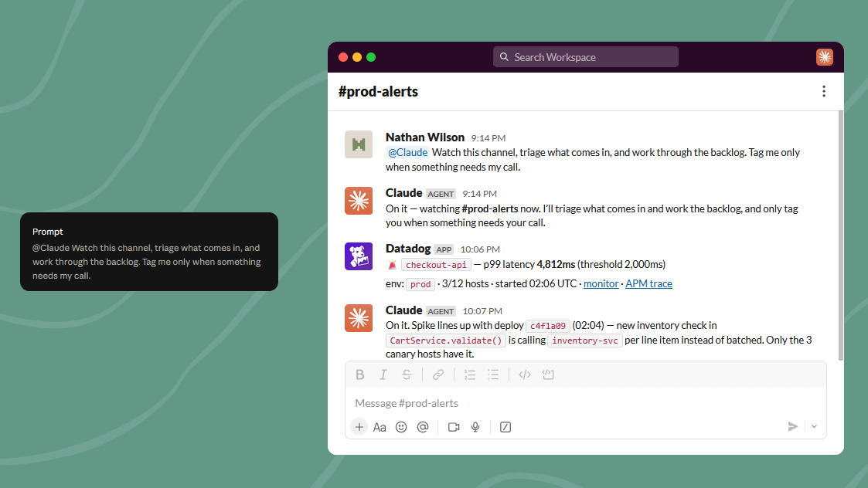This screenshot has width=868, height=488.
Task: Click the inventory-svc code tag
Action: [585, 341]
